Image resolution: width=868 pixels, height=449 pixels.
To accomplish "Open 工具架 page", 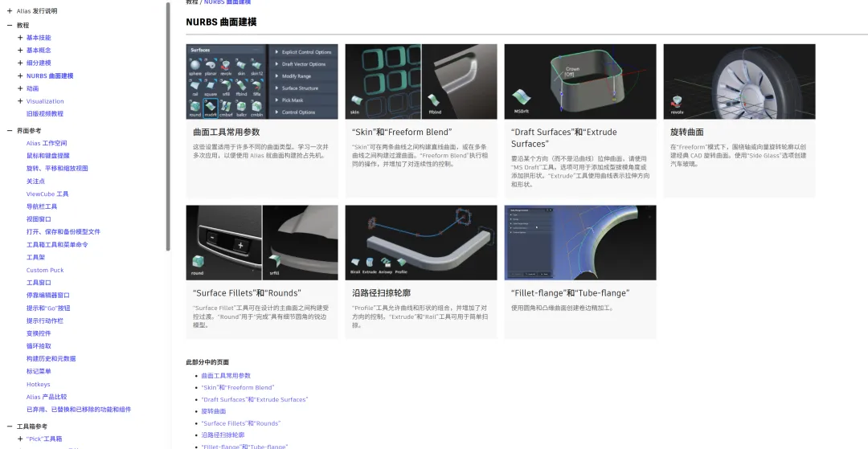I will coord(35,257).
